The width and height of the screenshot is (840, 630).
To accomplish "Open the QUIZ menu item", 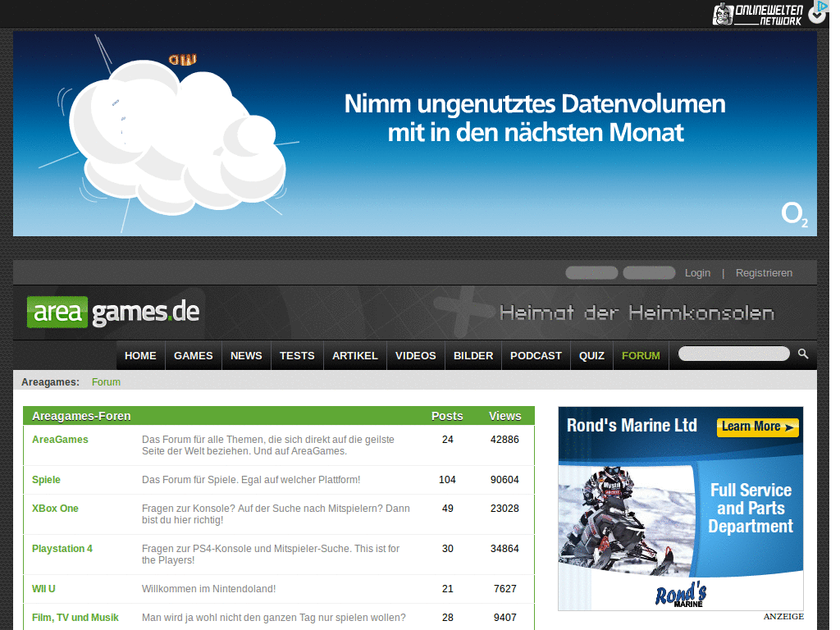I will 592,356.
